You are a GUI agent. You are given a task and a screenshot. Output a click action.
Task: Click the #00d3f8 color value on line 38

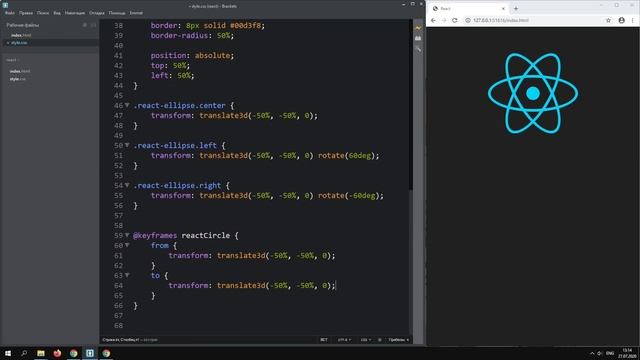pyautogui.click(x=245, y=25)
